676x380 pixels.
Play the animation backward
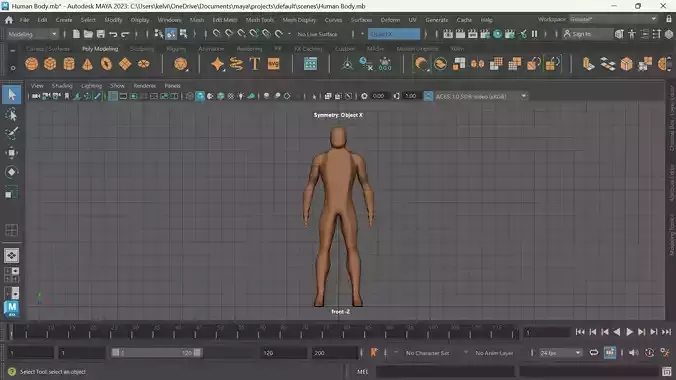617,332
